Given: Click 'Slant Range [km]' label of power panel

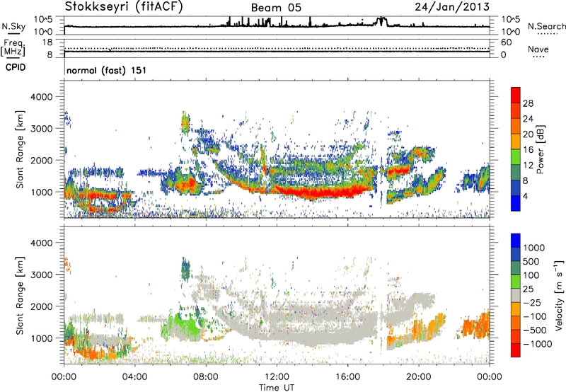Looking at the screenshot, I should (20, 149).
